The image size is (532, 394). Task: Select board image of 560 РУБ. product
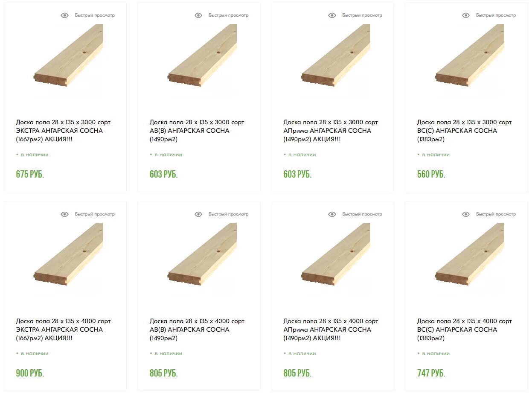click(470, 55)
